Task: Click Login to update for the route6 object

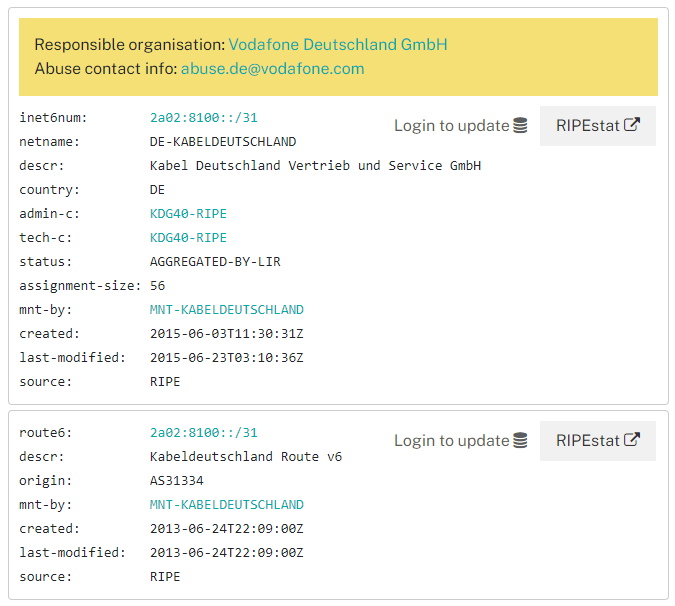Action: [x=460, y=441]
